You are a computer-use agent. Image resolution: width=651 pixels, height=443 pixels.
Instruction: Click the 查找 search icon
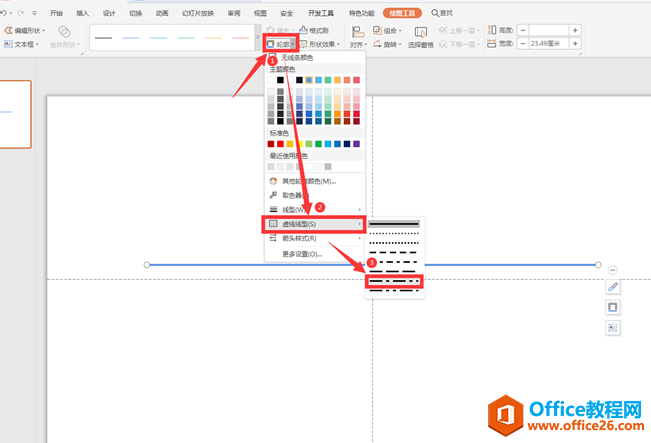(x=435, y=13)
